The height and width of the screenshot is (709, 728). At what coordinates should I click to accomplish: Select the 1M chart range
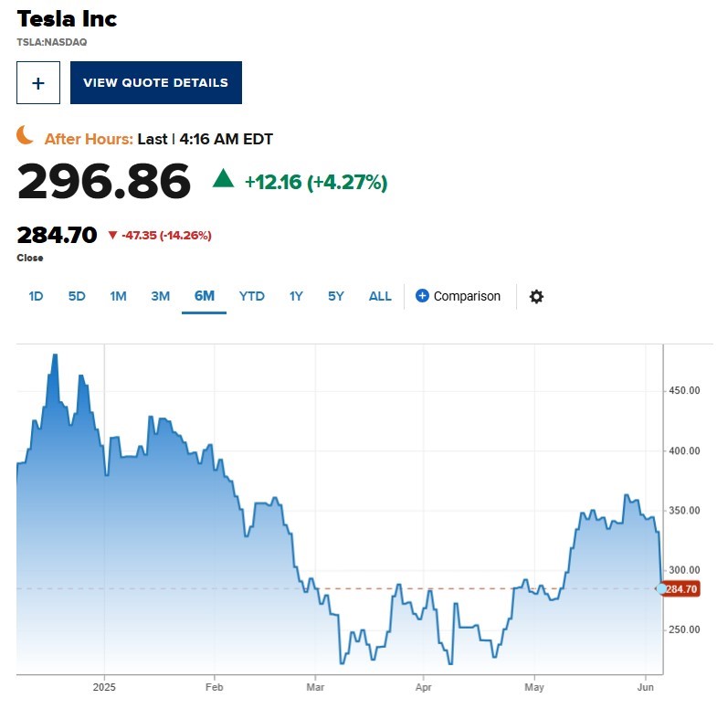tap(118, 296)
